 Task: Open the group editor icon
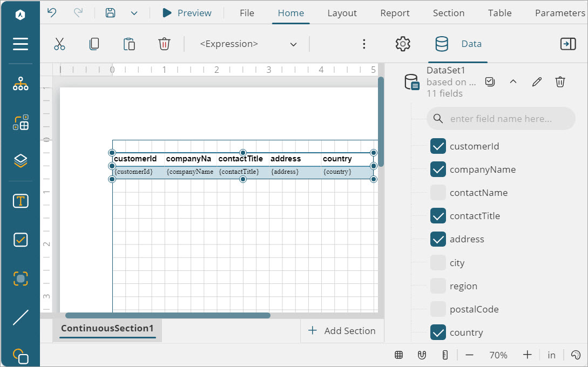21,122
